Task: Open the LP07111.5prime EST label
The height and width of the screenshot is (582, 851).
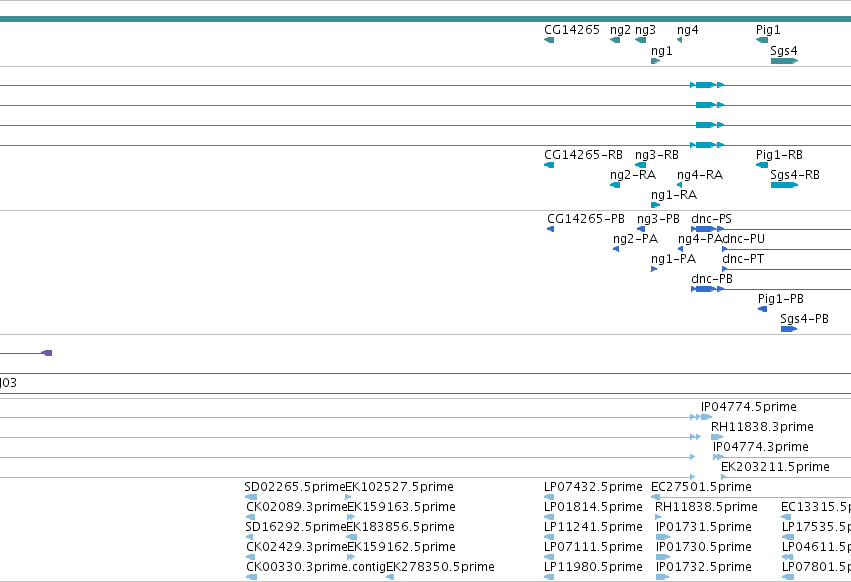Action: pyautogui.click(x=593, y=548)
